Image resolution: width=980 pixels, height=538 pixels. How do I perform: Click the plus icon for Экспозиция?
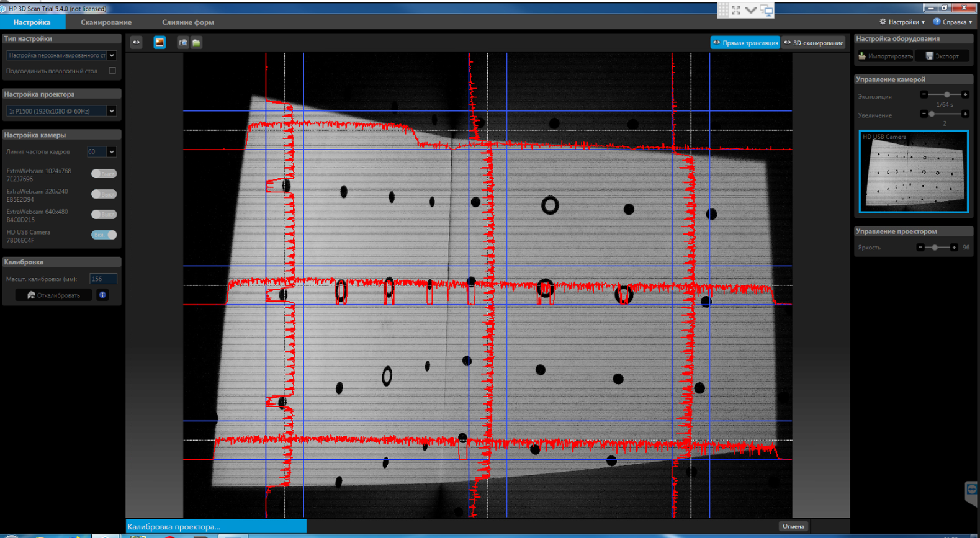tap(964, 94)
